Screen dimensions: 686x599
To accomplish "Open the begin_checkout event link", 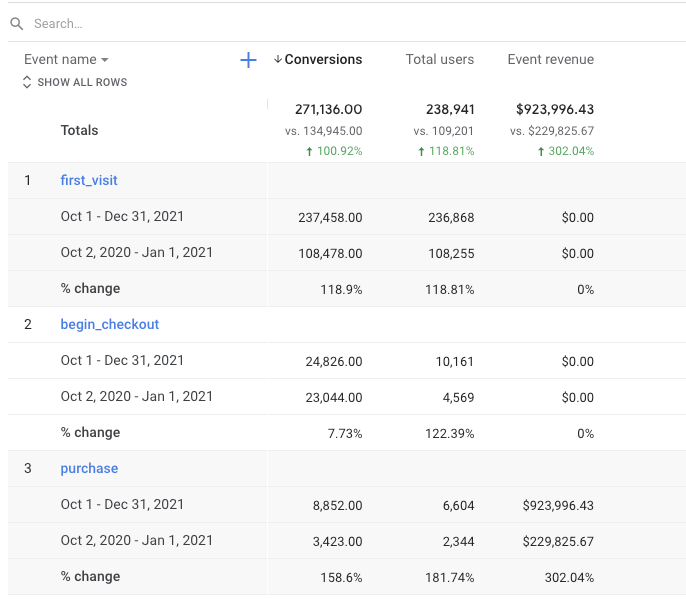I will [109, 324].
